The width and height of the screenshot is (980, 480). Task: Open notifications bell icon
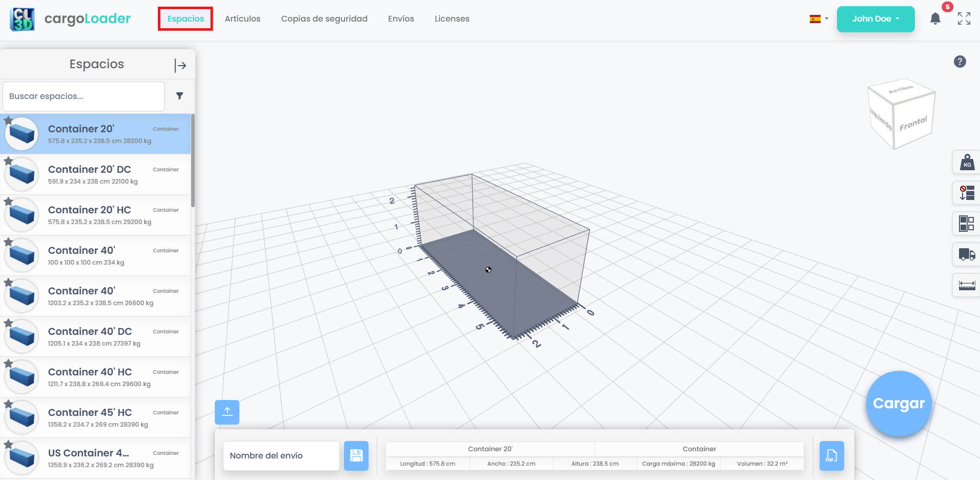[x=935, y=19]
